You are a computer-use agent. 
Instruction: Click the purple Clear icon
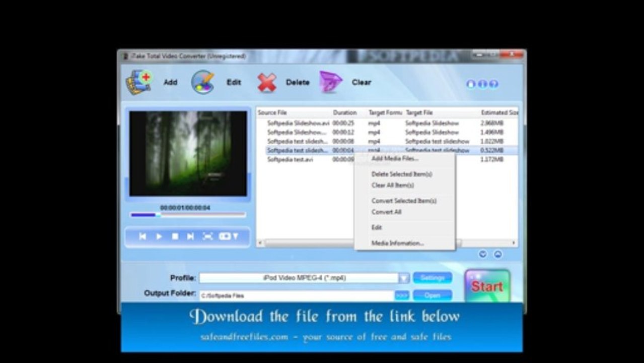[x=331, y=82]
